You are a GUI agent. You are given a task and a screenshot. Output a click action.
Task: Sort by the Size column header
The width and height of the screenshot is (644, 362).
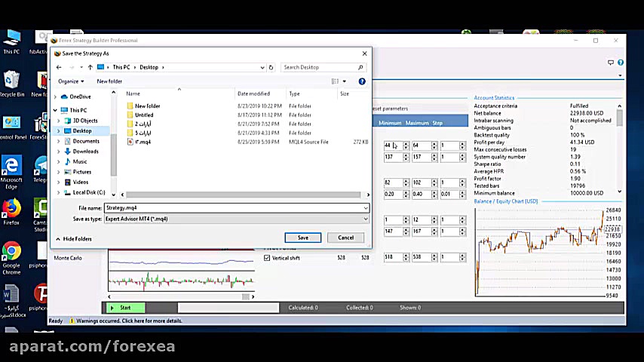point(345,94)
